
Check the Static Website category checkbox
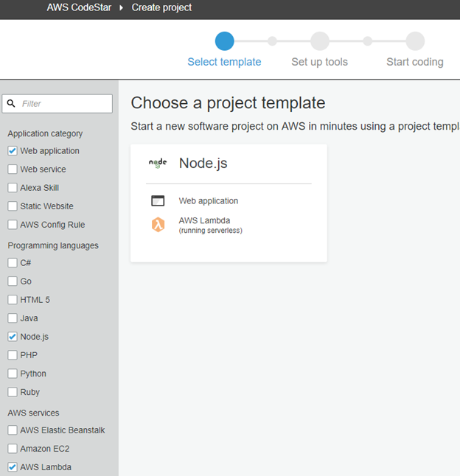pos(13,206)
